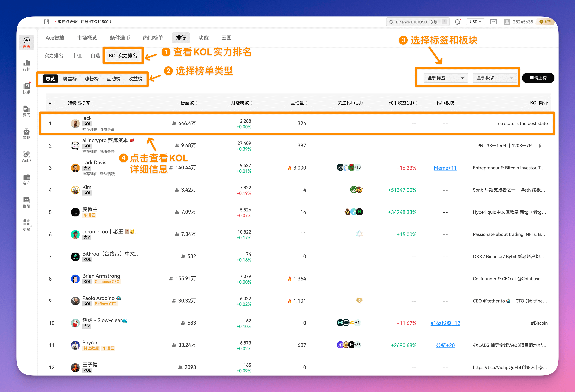This screenshot has width=575, height=392.
Task: Open the 资产 wallet sidebar icon
Action: pos(26,180)
